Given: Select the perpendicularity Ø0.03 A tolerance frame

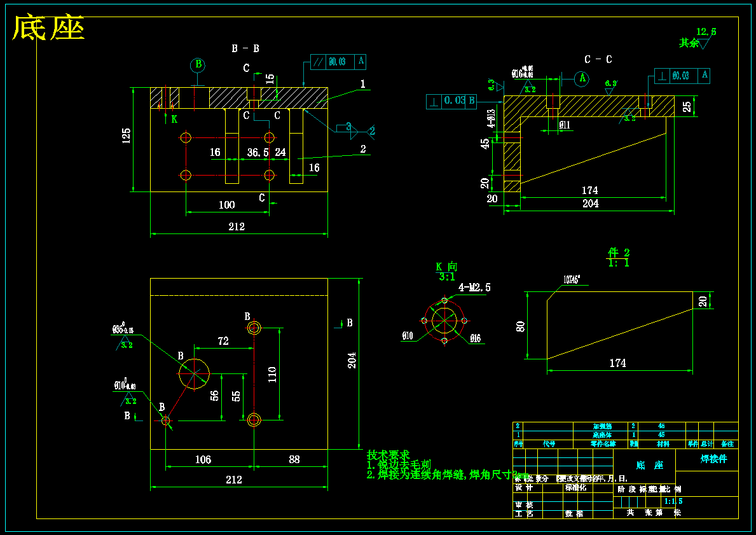Looking at the screenshot, I should tap(682, 76).
